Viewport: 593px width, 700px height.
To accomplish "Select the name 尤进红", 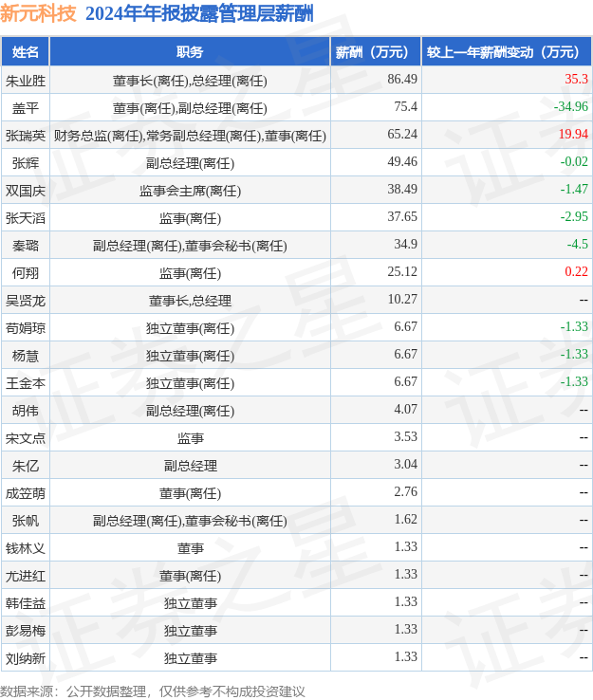I will pos(26,577).
